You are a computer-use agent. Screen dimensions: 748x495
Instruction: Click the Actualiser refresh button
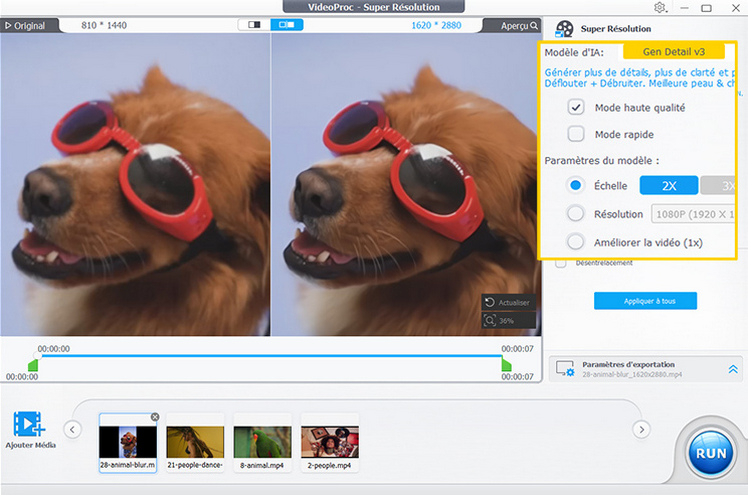[x=508, y=302]
